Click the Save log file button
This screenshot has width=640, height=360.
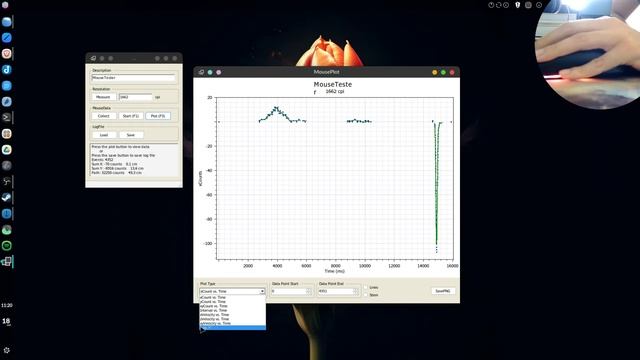point(131,135)
